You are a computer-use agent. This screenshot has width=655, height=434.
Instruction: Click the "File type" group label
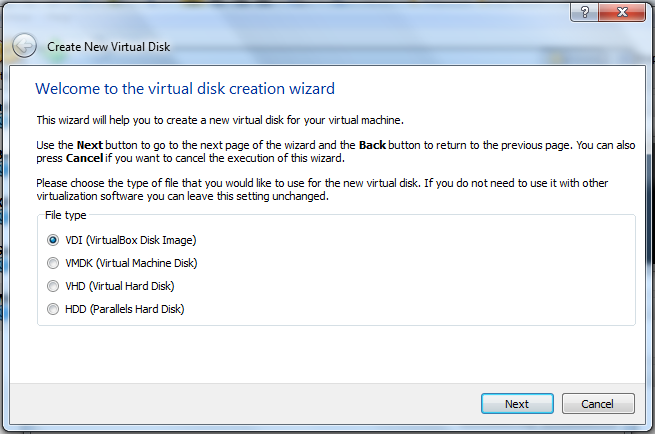click(66, 215)
